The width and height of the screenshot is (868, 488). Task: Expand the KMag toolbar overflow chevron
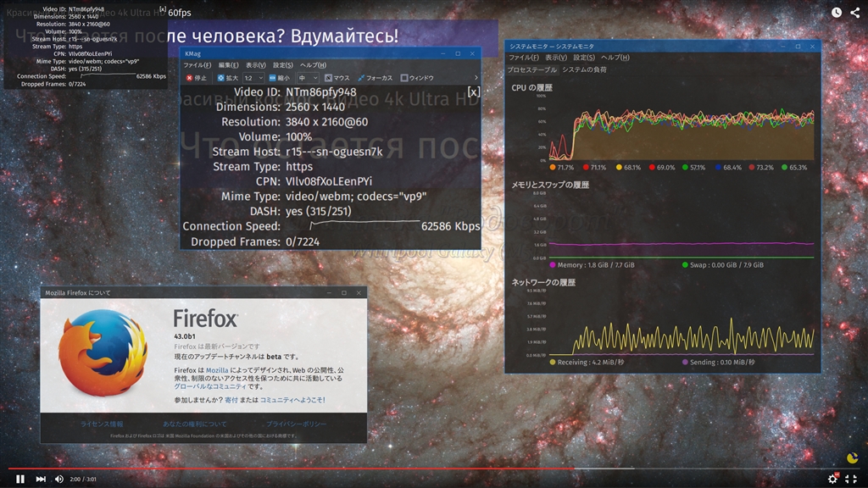476,78
